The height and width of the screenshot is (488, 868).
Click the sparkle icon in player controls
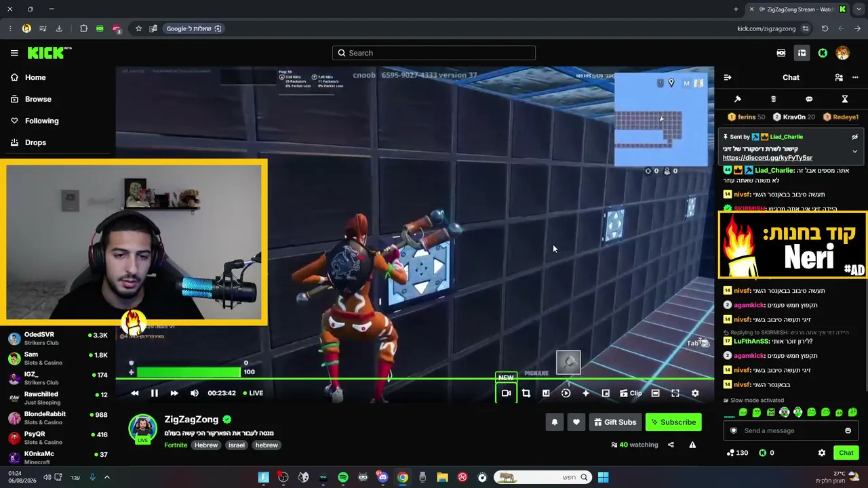point(586,393)
